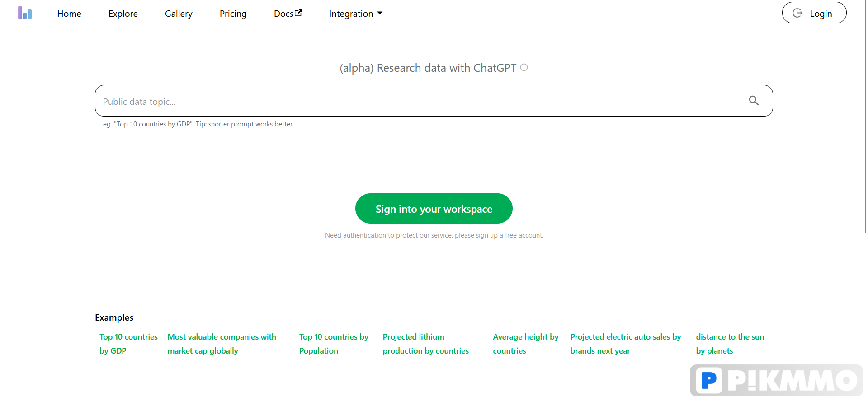Open the Pricing page
The height and width of the screenshot is (401, 868).
[233, 14]
